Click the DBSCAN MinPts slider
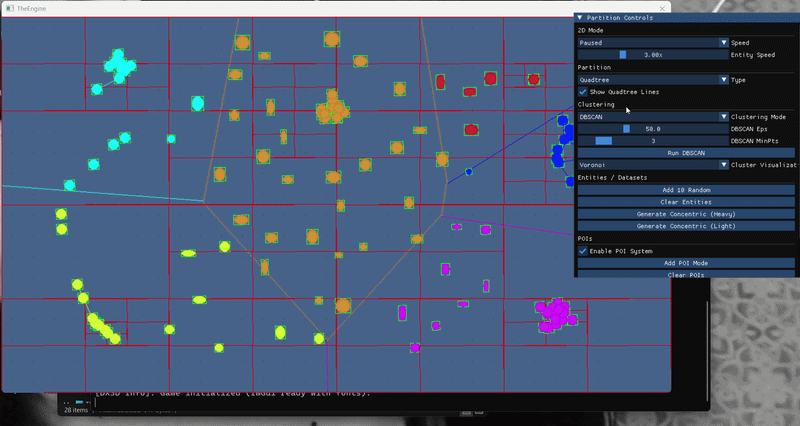 (653, 141)
